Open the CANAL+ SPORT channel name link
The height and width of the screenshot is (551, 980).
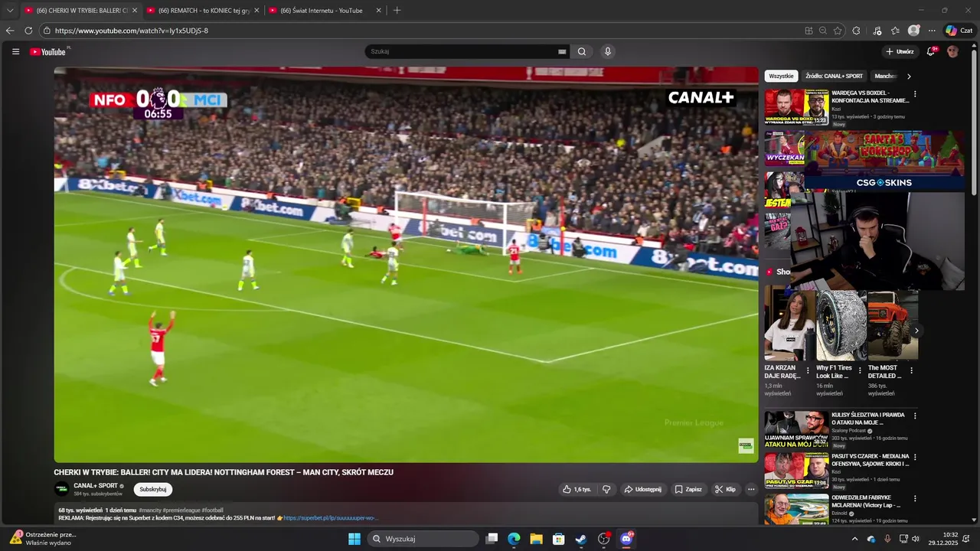coord(96,486)
